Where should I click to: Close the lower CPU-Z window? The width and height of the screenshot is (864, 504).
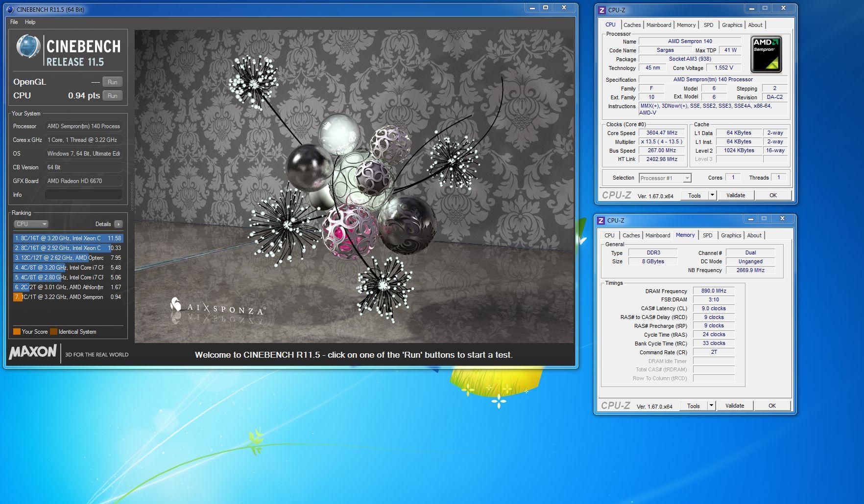click(x=782, y=218)
